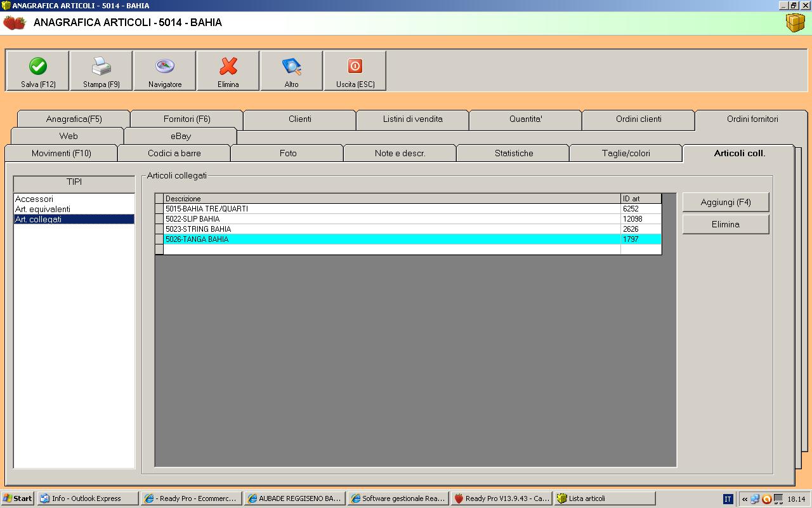Select the Ordini fornitori tab
Viewport: 812px width, 508px height.
(x=752, y=119)
